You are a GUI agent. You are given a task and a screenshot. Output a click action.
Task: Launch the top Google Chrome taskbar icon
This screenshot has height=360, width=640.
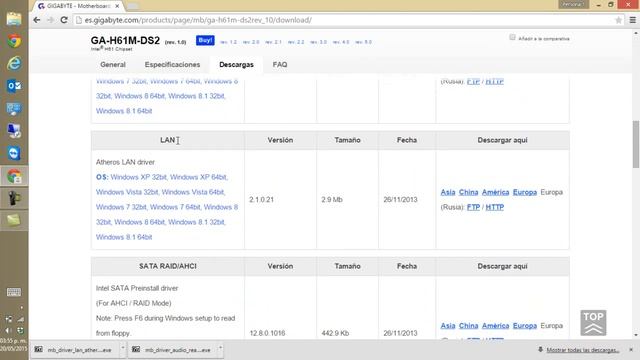(x=14, y=41)
